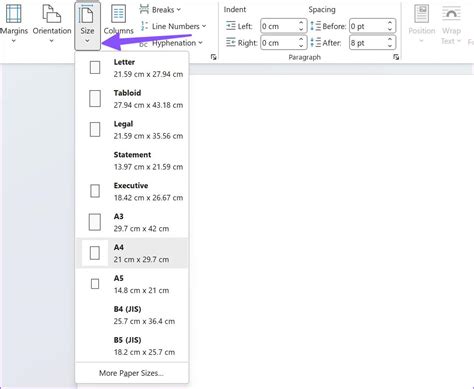Decrease Spacing Before value
Screen dimensions: 474x389
tap(390, 29)
